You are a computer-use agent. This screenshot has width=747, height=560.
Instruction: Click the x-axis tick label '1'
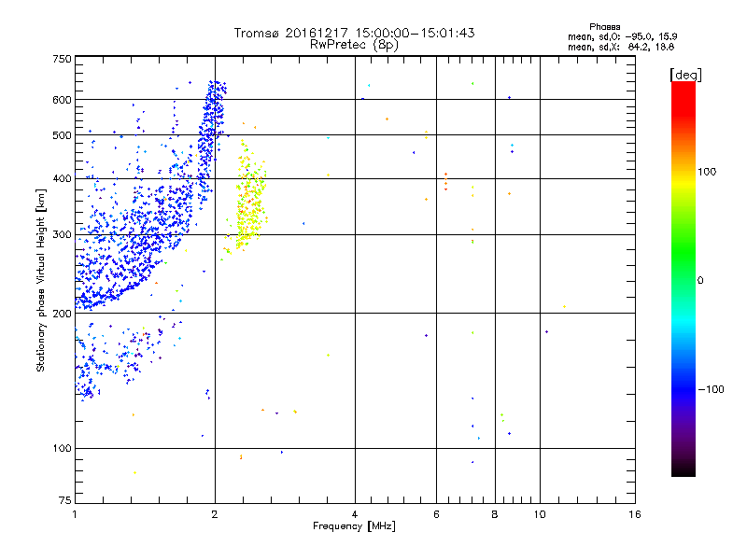pyautogui.click(x=75, y=514)
